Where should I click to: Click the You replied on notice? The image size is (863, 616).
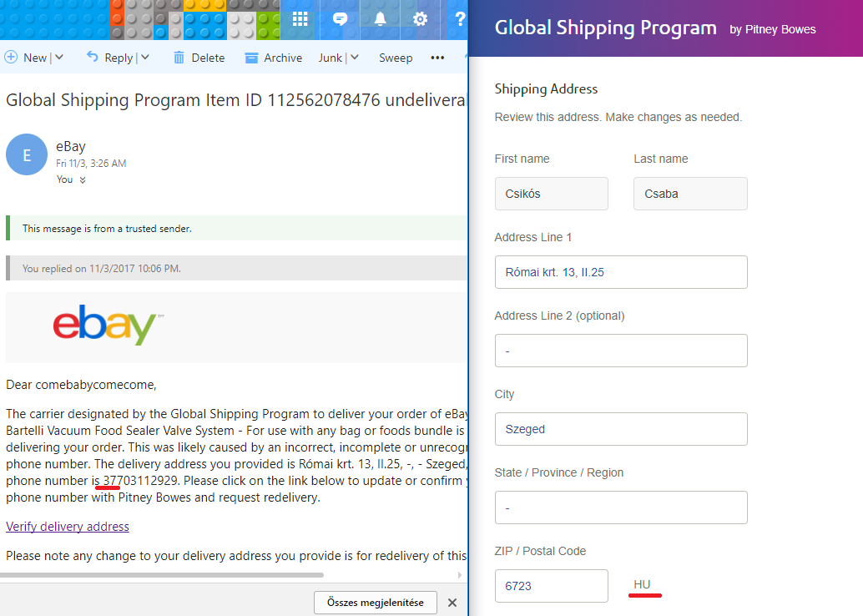coord(237,268)
